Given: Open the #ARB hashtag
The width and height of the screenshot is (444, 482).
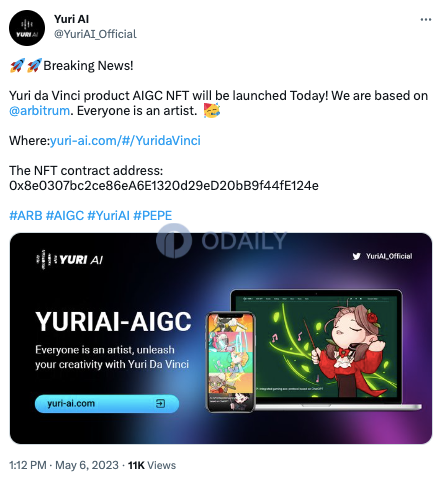Looking at the screenshot, I should 26,216.
